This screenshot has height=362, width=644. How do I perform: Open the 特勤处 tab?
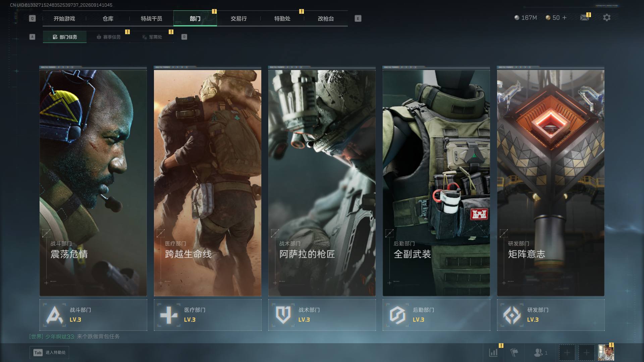click(282, 19)
